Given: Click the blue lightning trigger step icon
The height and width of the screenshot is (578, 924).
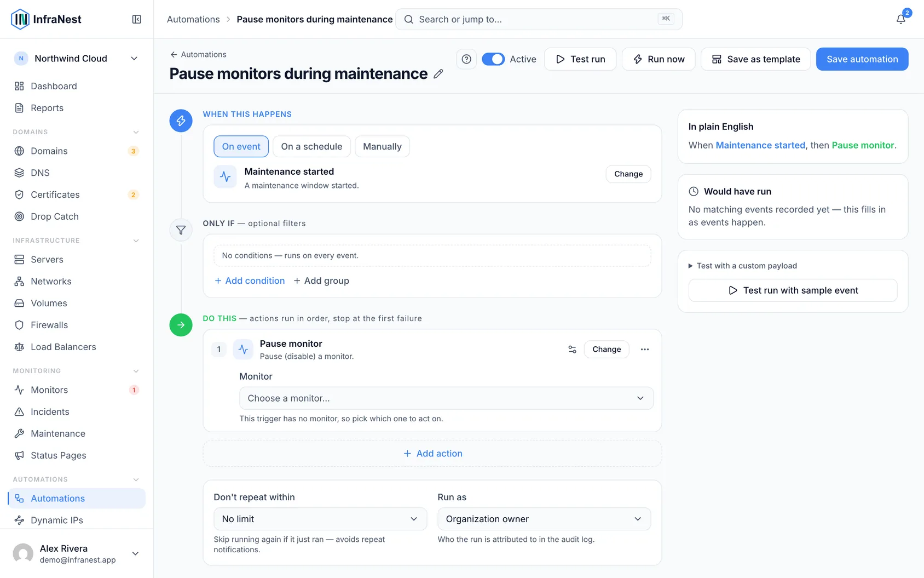Looking at the screenshot, I should tap(181, 121).
